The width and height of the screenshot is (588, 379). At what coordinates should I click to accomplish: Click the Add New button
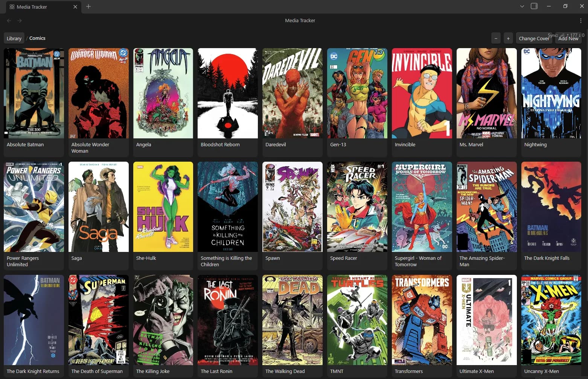(568, 38)
